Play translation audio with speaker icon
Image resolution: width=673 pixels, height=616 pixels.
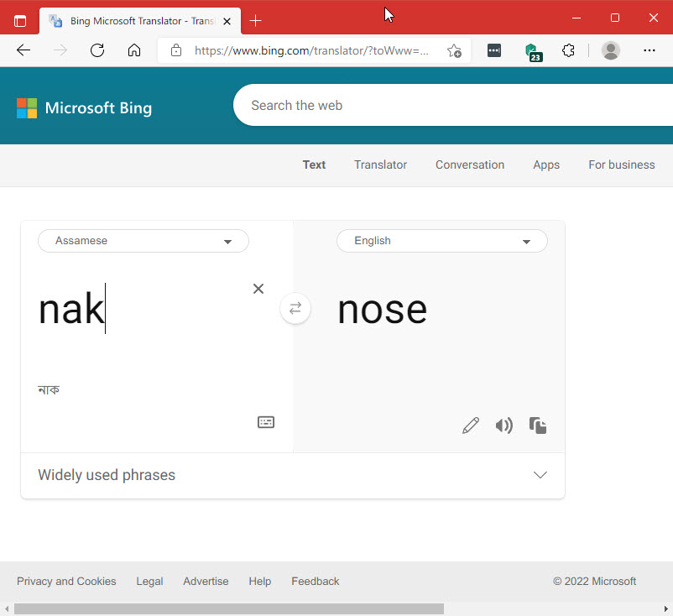[503, 425]
